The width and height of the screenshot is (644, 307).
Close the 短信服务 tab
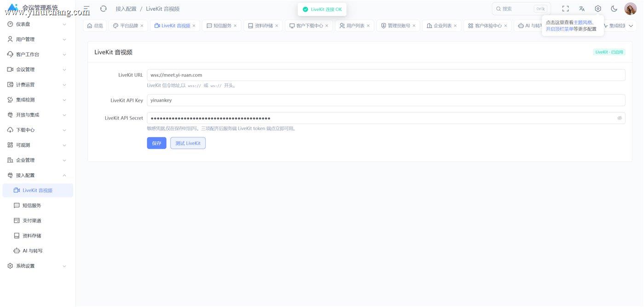235,26
